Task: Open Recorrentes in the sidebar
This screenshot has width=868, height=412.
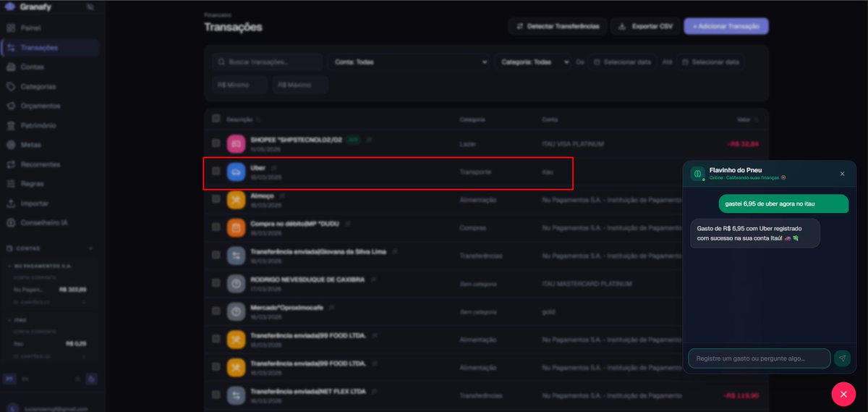Action: 50,165
